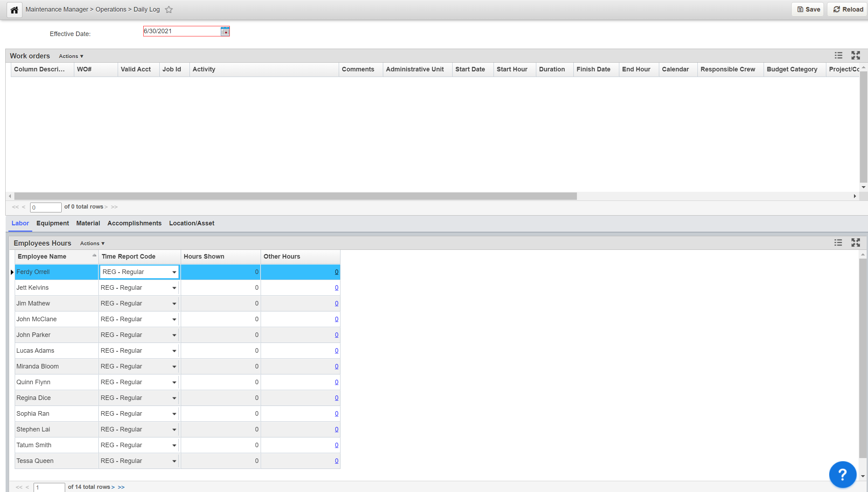
Task: Switch to the Accomplishments tab
Action: click(135, 223)
